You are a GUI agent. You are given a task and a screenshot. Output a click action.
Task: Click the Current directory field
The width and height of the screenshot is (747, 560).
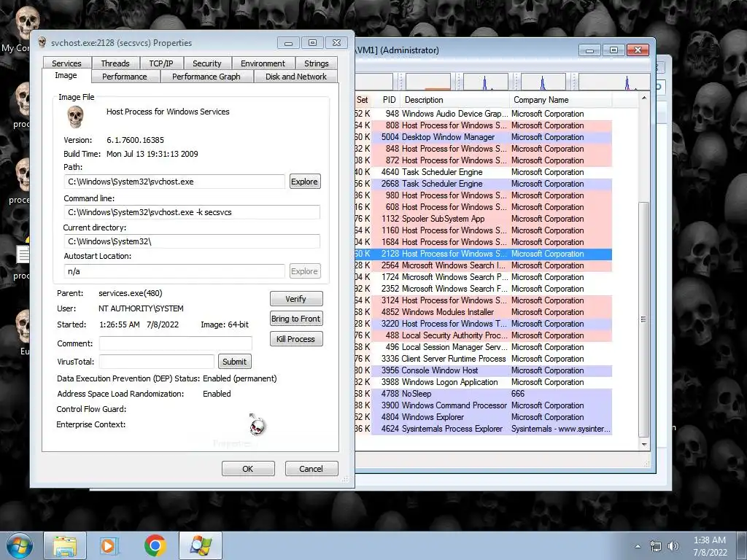pyautogui.click(x=192, y=241)
